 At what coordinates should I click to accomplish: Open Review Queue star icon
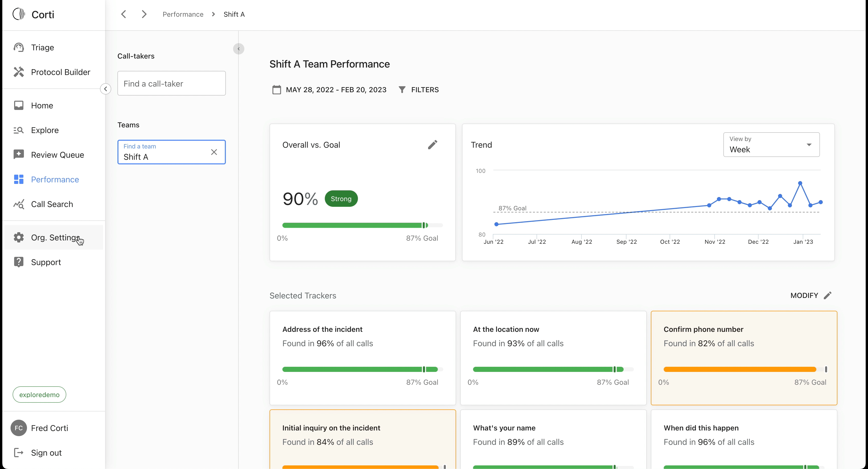pos(19,155)
